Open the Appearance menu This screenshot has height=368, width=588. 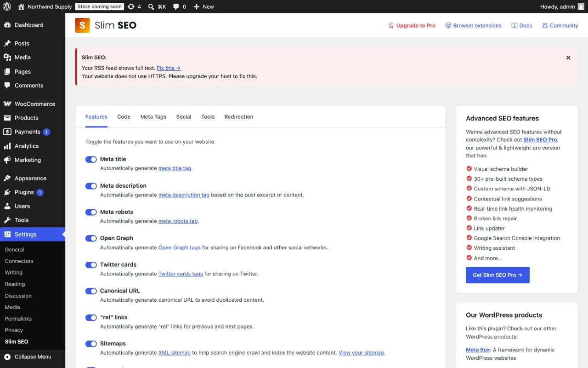33,178
